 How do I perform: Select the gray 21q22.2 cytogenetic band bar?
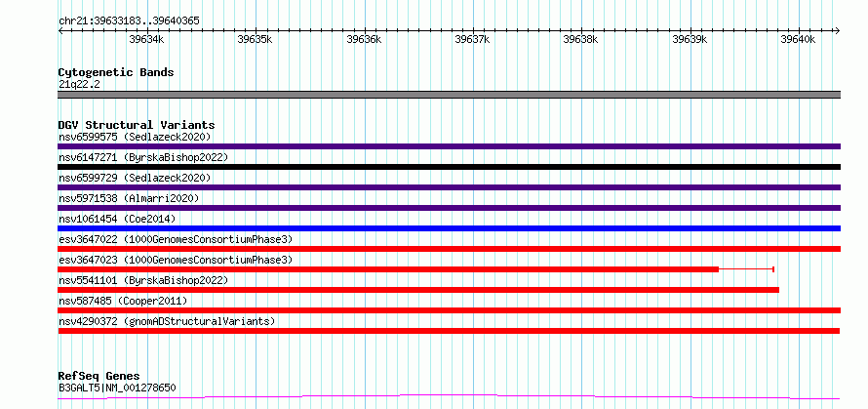pyautogui.click(x=449, y=95)
